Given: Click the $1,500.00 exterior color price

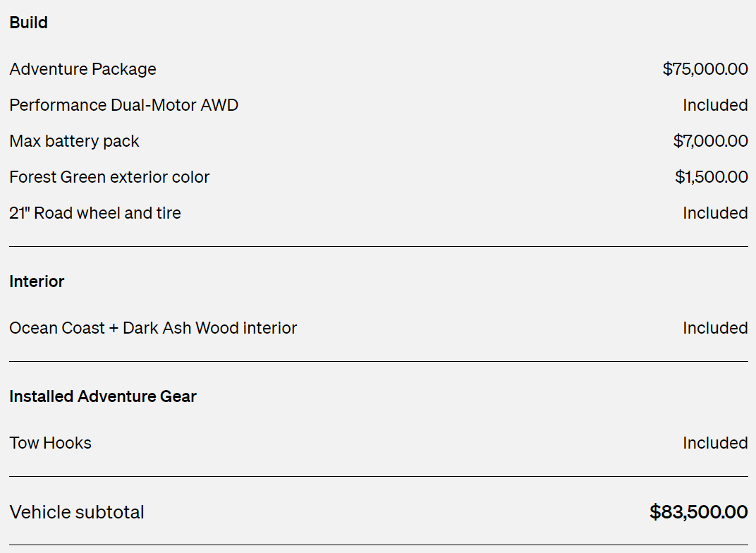Looking at the screenshot, I should pyautogui.click(x=711, y=177).
